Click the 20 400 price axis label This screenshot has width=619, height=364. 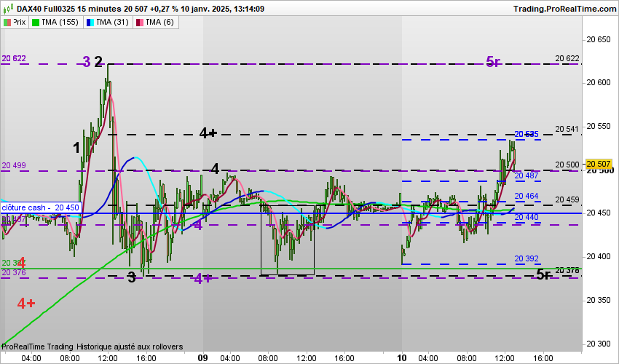click(x=598, y=256)
